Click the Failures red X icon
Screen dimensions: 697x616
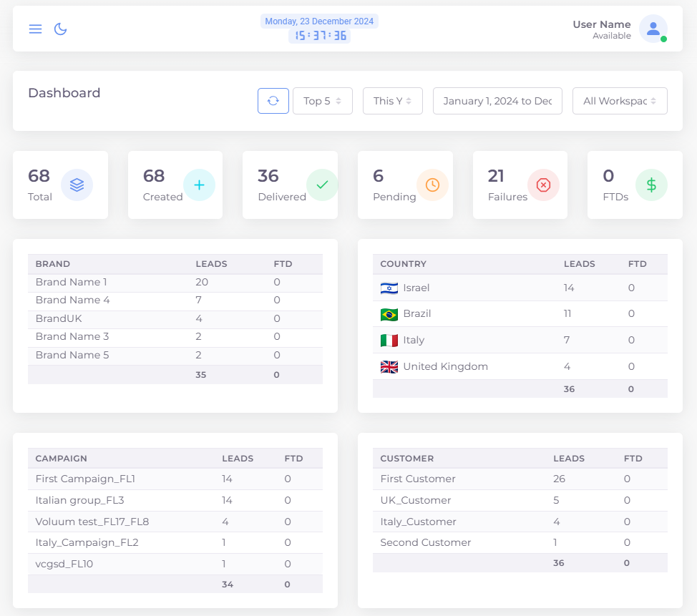tap(543, 185)
